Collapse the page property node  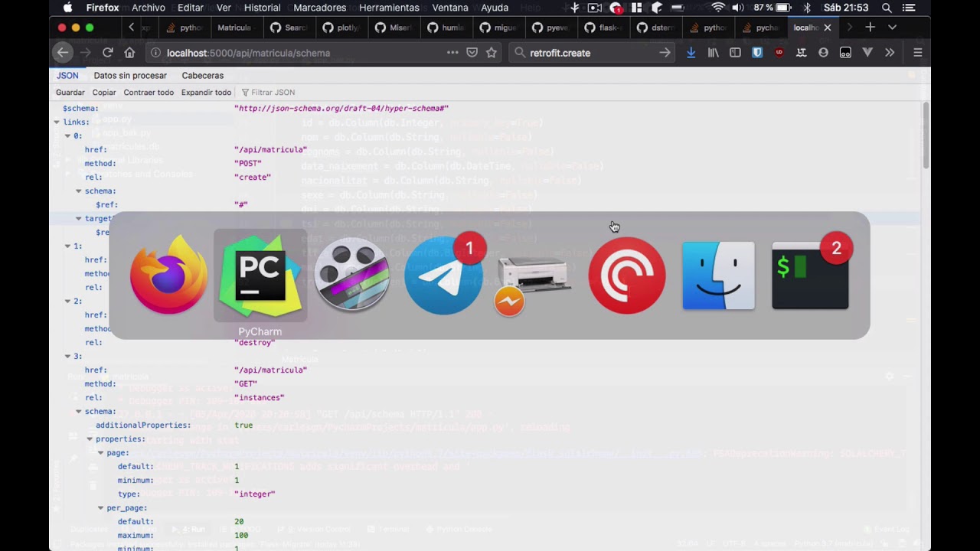[100, 453]
